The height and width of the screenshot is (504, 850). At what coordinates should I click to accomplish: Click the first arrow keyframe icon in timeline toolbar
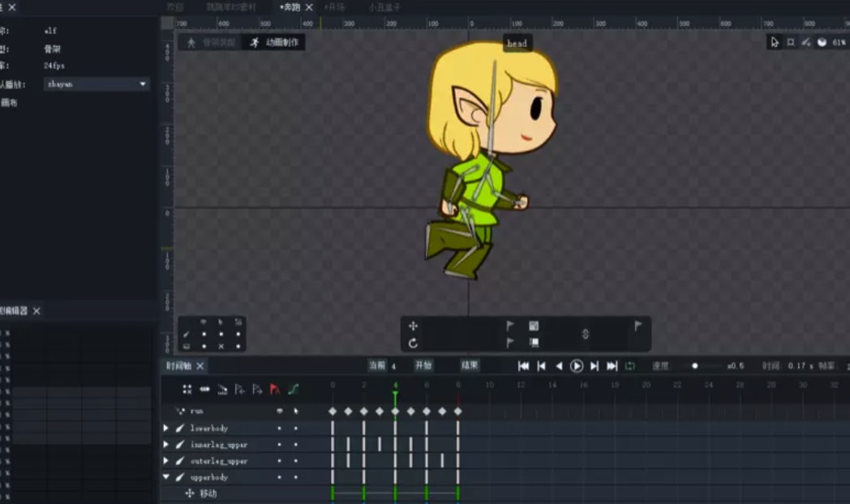click(239, 389)
